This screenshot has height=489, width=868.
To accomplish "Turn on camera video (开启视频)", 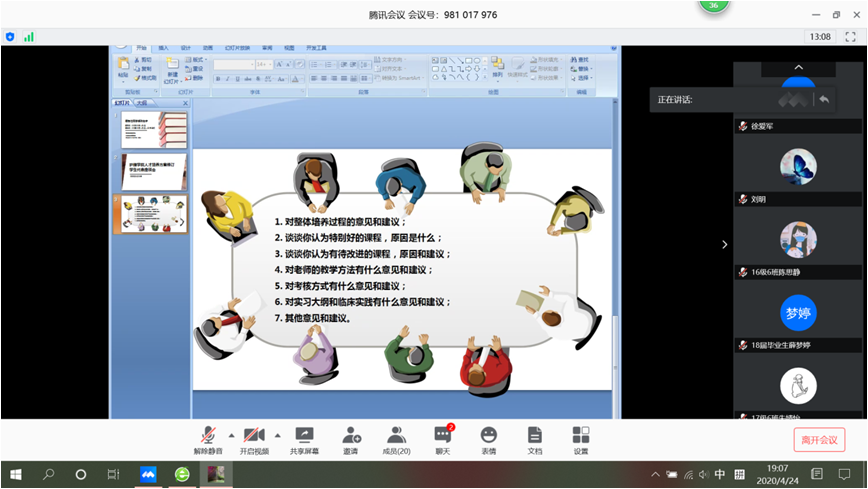I will pos(254,440).
